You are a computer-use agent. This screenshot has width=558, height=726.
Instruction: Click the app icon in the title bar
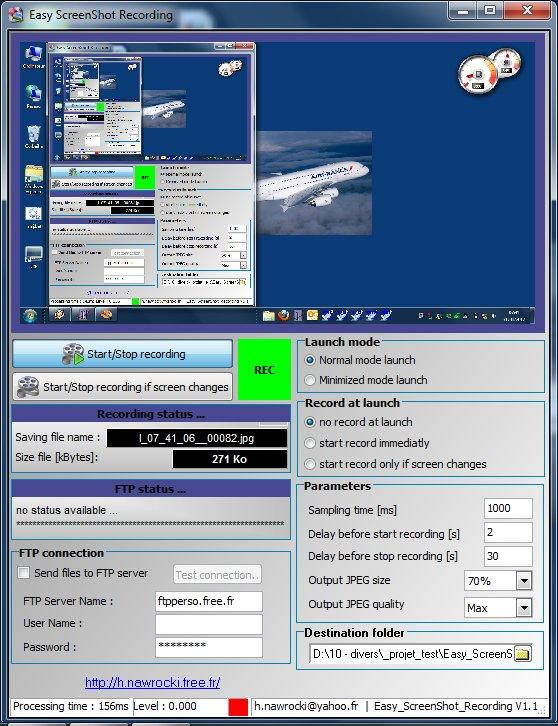16,15
